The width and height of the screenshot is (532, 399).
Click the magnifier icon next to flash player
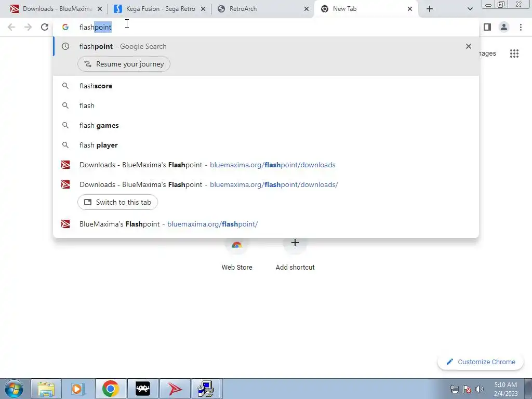[65, 145]
